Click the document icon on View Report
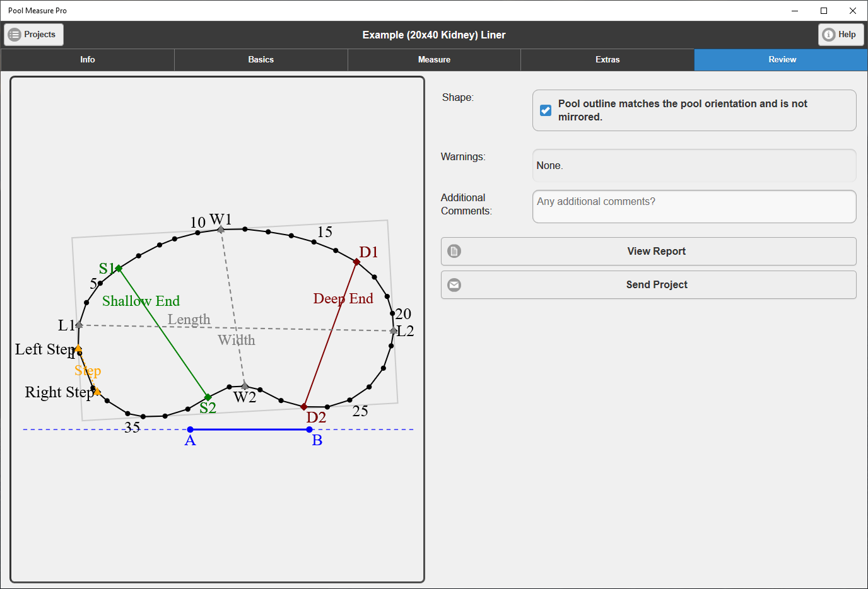 pos(454,251)
